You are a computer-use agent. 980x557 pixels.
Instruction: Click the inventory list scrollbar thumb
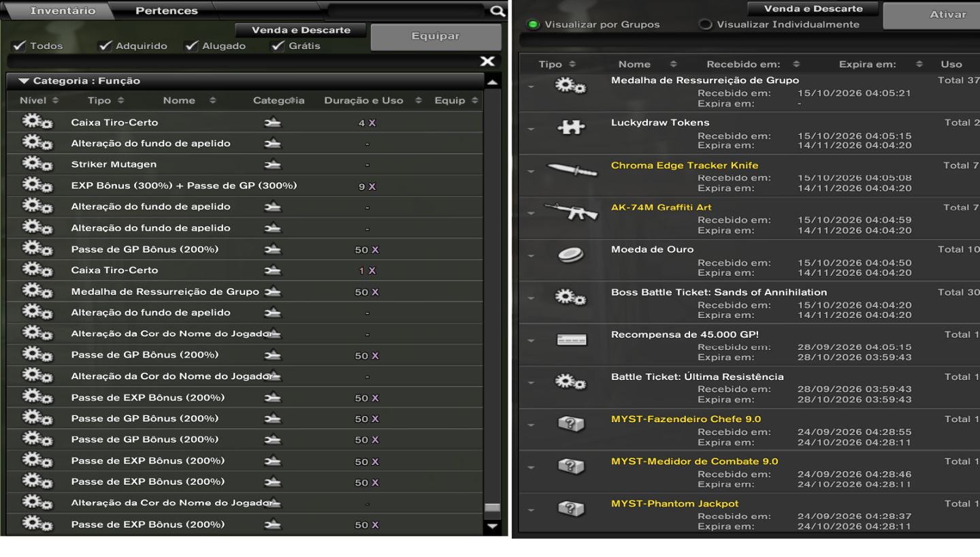491,509
